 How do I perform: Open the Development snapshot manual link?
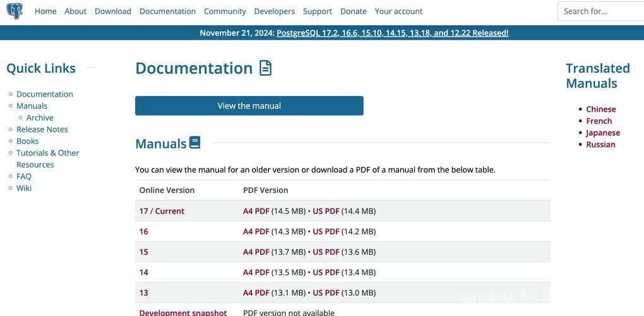[182, 312]
